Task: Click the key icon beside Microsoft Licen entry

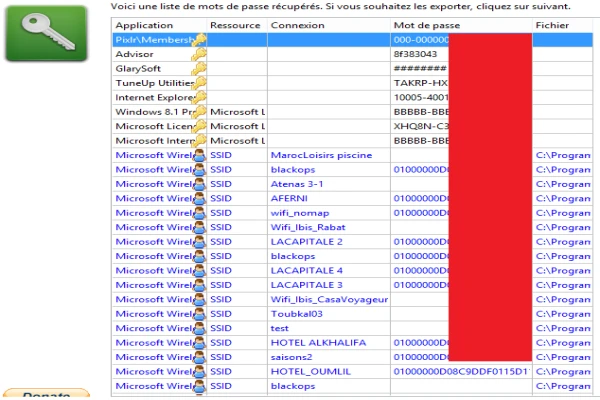Action: click(x=199, y=126)
